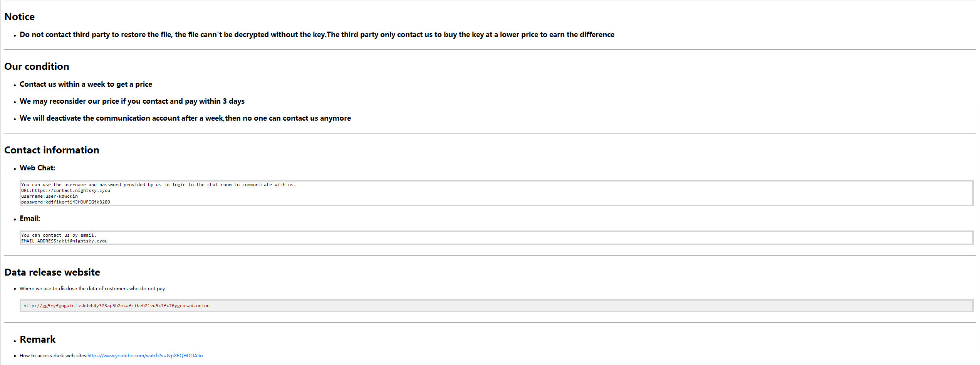Click the "Do not contact third party" notice text

click(317, 35)
